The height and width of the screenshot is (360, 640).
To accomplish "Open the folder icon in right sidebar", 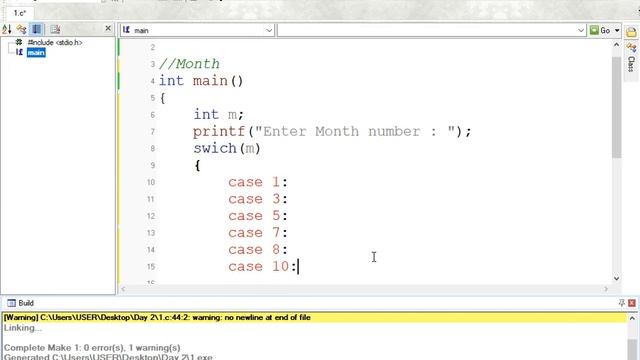I will point(631,32).
